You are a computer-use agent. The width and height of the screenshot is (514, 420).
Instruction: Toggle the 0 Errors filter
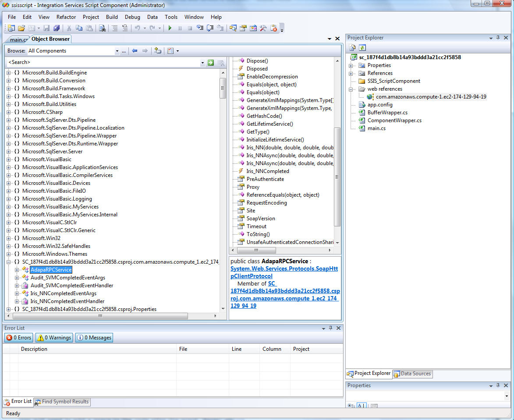click(x=19, y=338)
